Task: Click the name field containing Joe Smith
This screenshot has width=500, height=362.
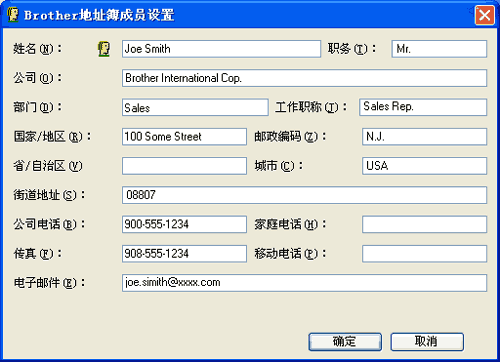Action: click(x=221, y=49)
